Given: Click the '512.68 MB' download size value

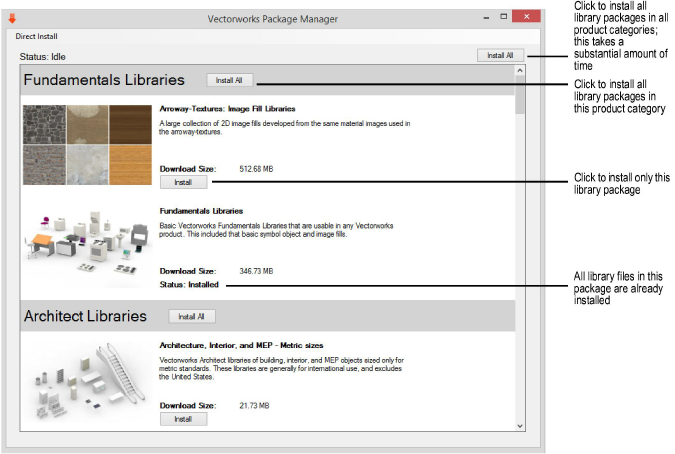Looking at the screenshot, I should pos(256,169).
